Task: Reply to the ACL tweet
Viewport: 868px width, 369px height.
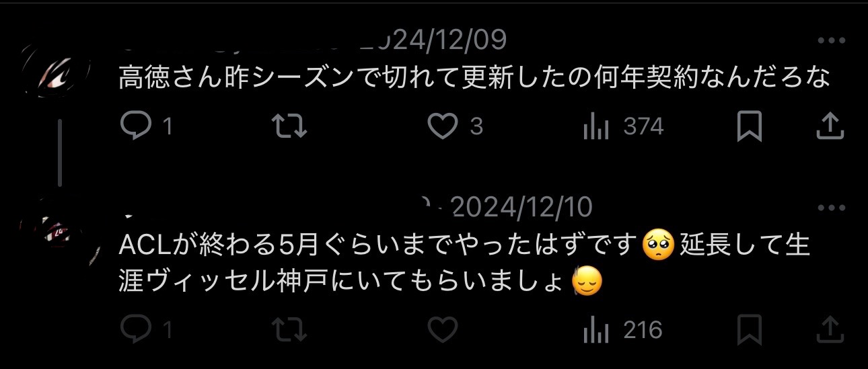Action: pos(147,330)
